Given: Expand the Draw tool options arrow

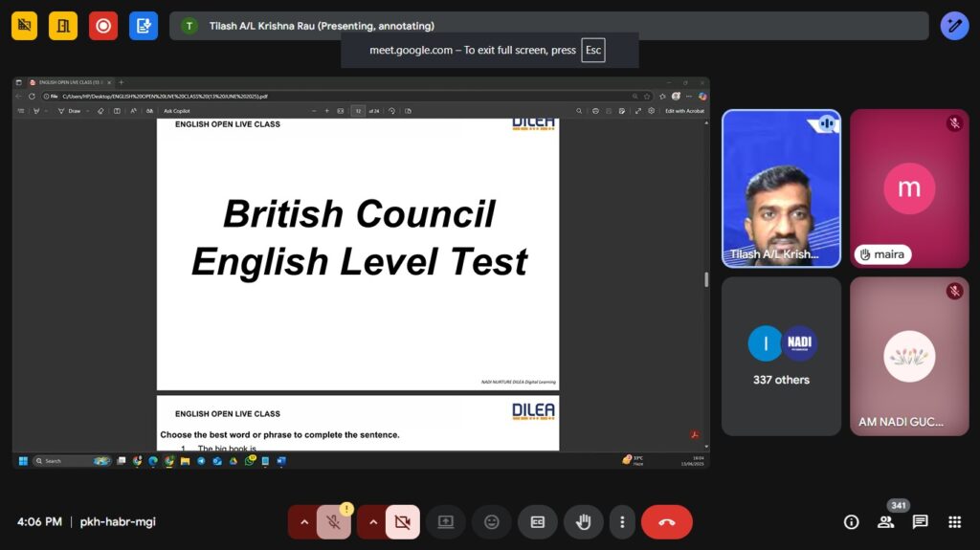Looking at the screenshot, I should point(87,111).
